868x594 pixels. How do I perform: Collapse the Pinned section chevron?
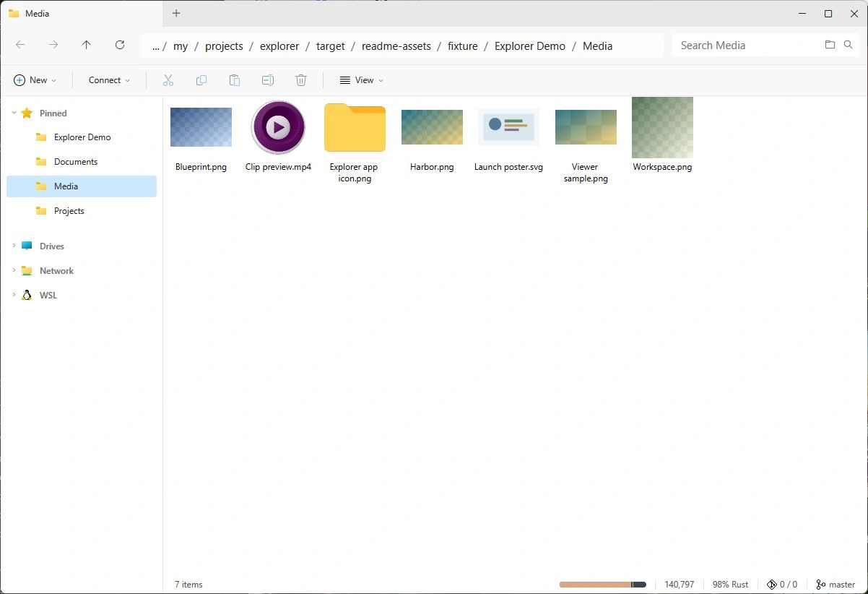click(14, 113)
